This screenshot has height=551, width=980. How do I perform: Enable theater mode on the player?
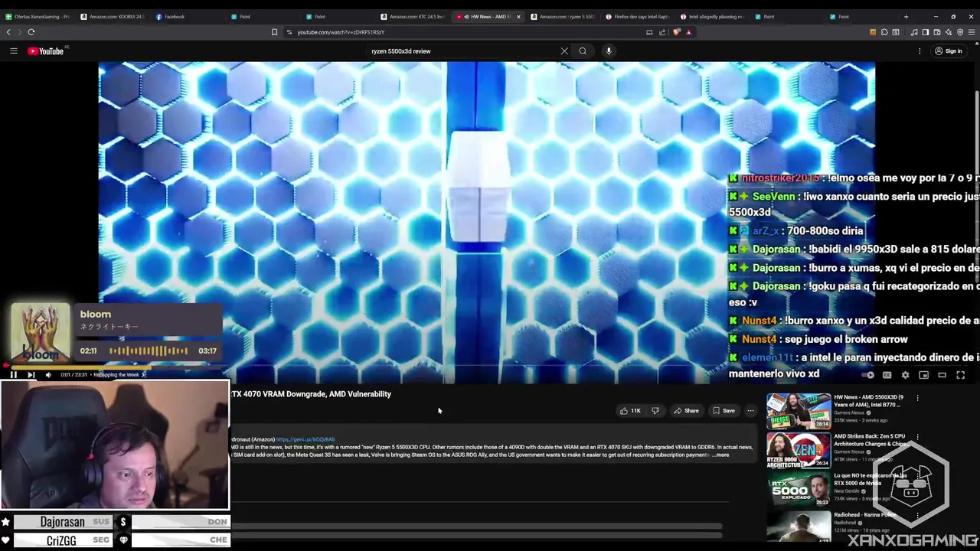coord(942,375)
